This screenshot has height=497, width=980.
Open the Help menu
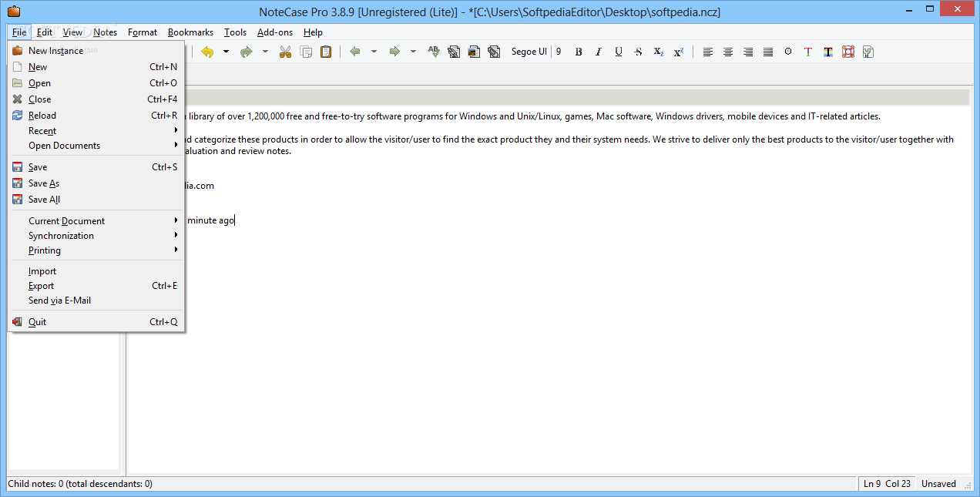[313, 32]
